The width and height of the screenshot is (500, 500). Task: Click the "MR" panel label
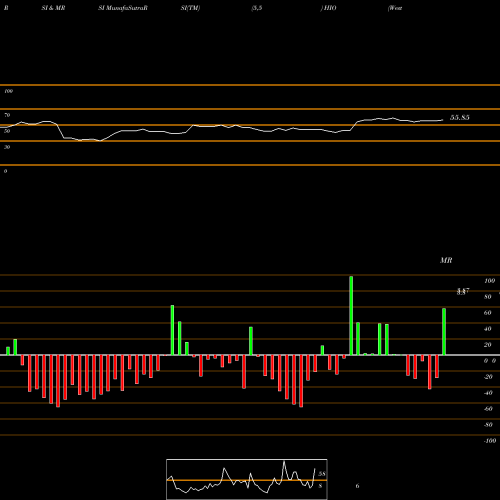pyautogui.click(x=446, y=260)
